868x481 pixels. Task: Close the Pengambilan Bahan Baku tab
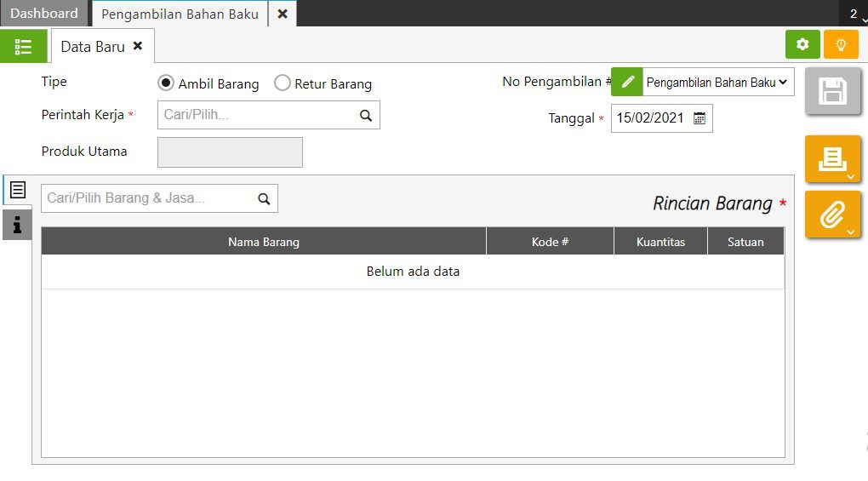click(x=283, y=14)
